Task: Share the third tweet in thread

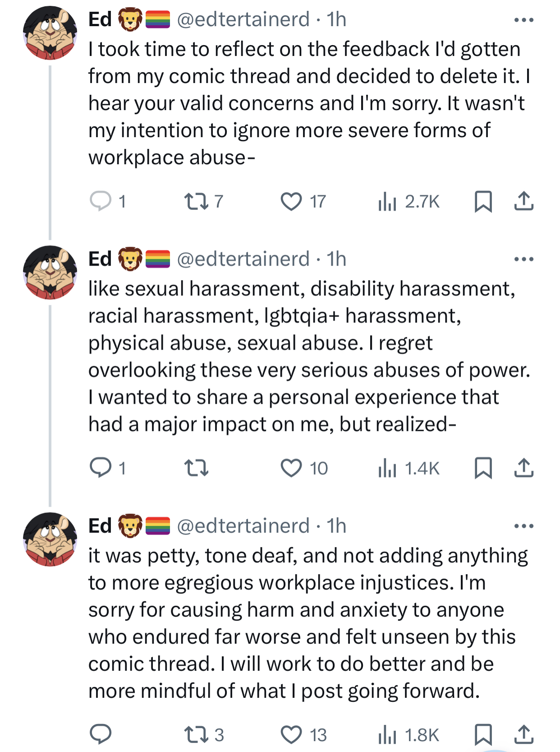Action: tap(523, 734)
